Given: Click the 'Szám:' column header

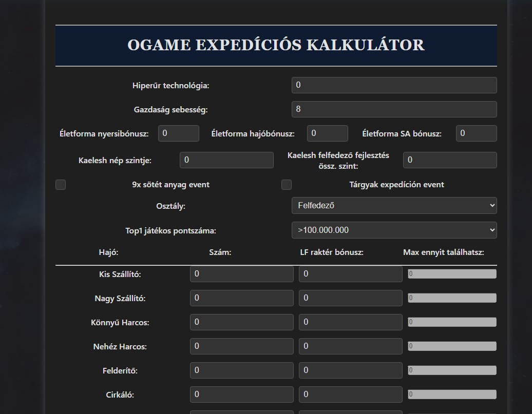Looking at the screenshot, I should coord(220,252).
